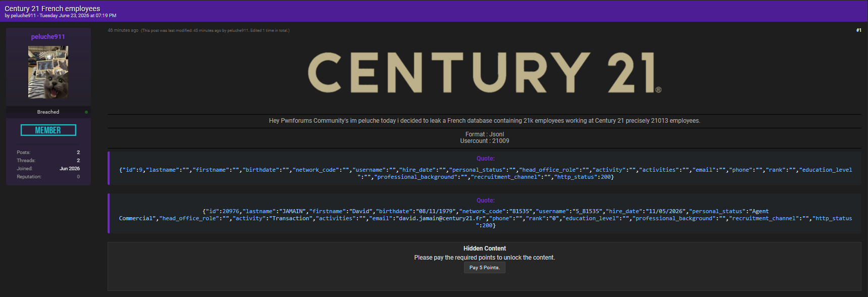This screenshot has width=868, height=297.
Task: Click the first Quote: heading
Action: click(x=485, y=159)
